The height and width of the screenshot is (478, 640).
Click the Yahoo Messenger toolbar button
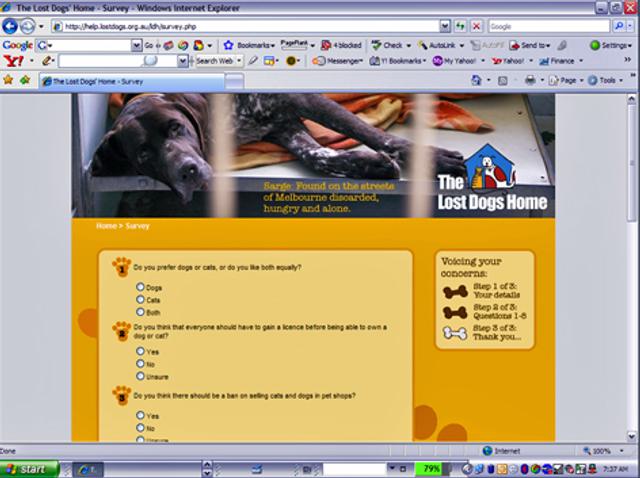[338, 61]
